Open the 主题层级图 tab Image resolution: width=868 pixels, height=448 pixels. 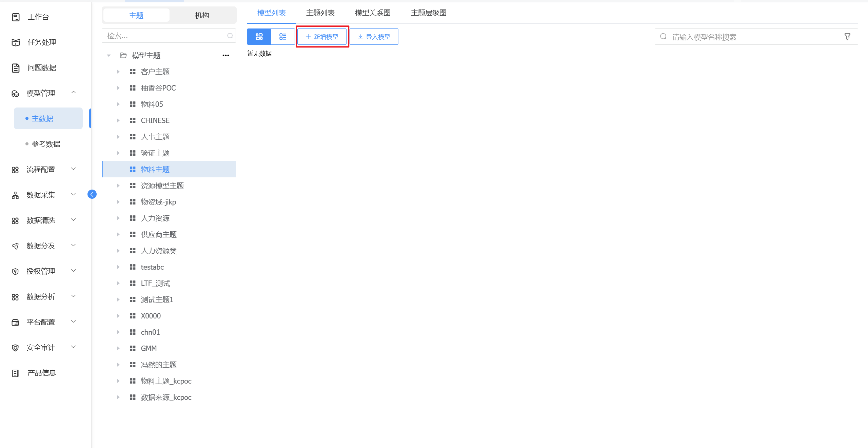click(x=429, y=13)
